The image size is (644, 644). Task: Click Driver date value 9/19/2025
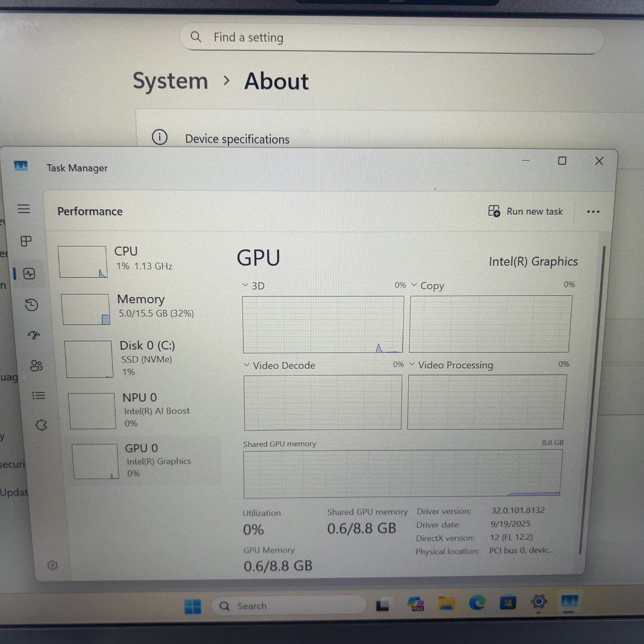click(x=510, y=524)
